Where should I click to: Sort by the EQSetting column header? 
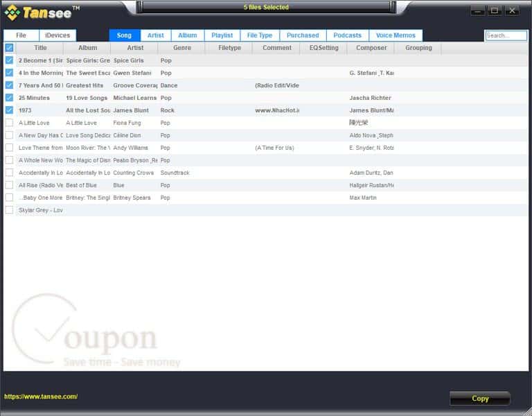323,48
